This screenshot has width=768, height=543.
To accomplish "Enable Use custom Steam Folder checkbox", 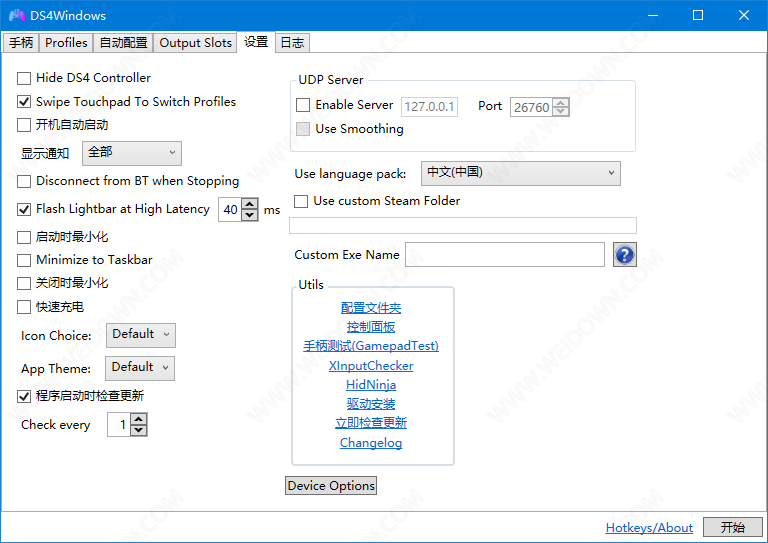I will click(x=301, y=201).
